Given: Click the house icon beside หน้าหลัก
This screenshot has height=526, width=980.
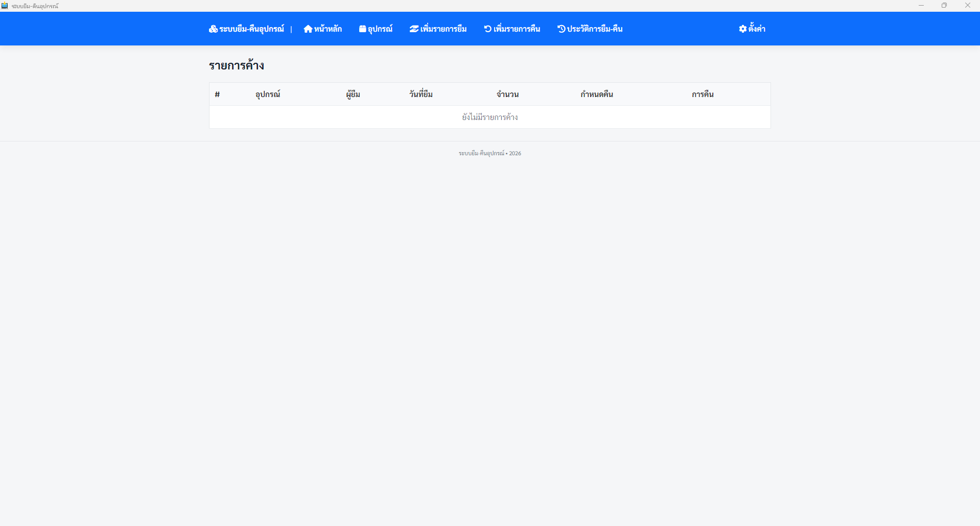Looking at the screenshot, I should 308,29.
